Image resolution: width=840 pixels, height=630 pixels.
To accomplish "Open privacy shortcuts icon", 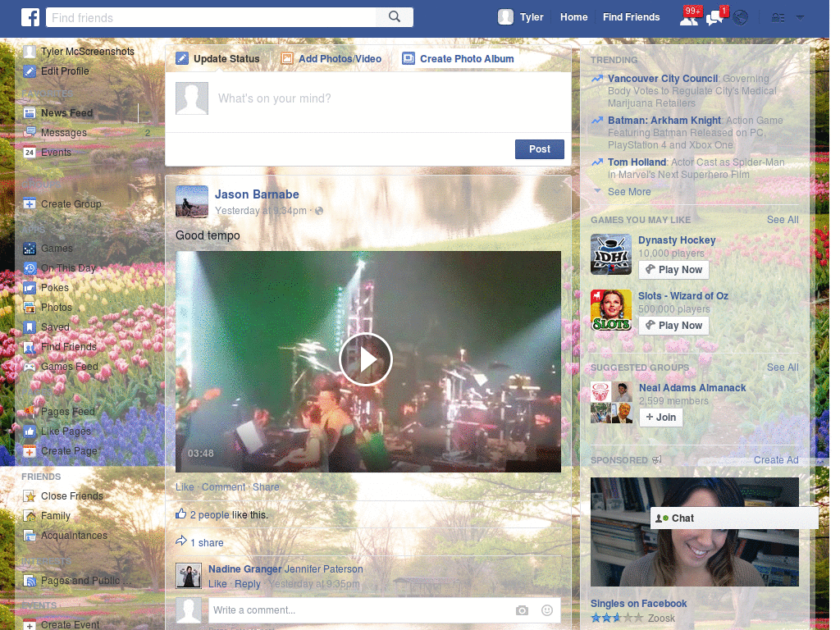I will click(778, 18).
